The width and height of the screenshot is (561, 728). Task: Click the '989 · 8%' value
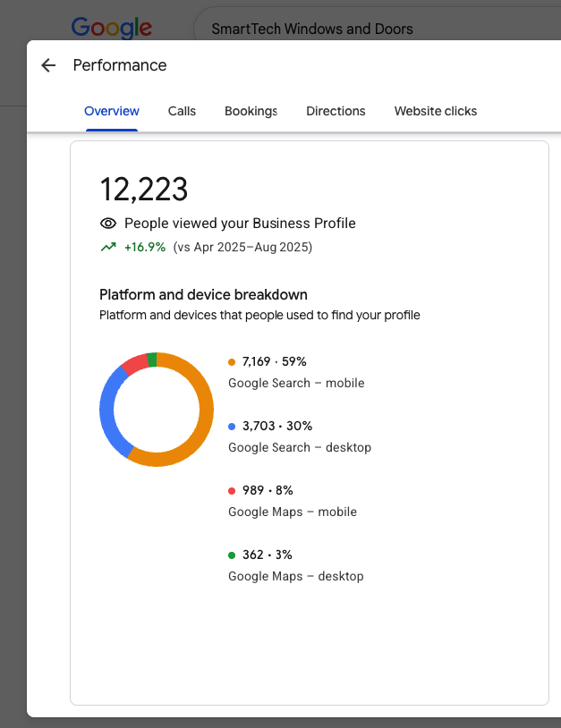point(268,490)
